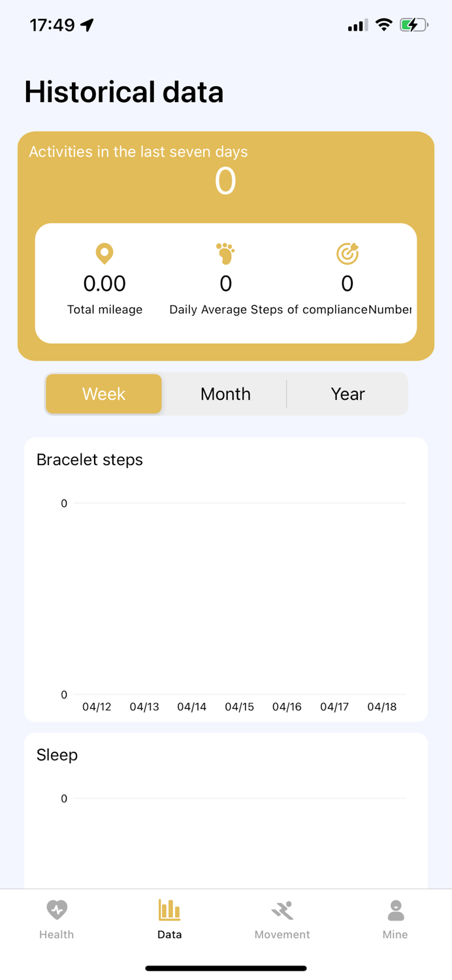Tap the activities count showing zero
This screenshot has height=980, width=452.
(225, 180)
